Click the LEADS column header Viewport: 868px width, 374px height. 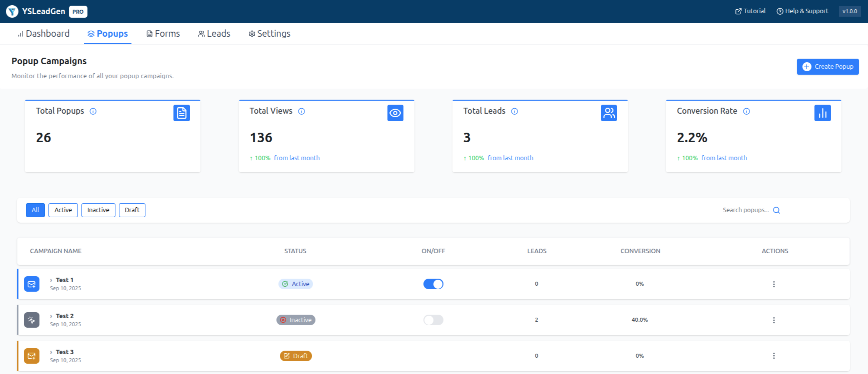tap(537, 251)
